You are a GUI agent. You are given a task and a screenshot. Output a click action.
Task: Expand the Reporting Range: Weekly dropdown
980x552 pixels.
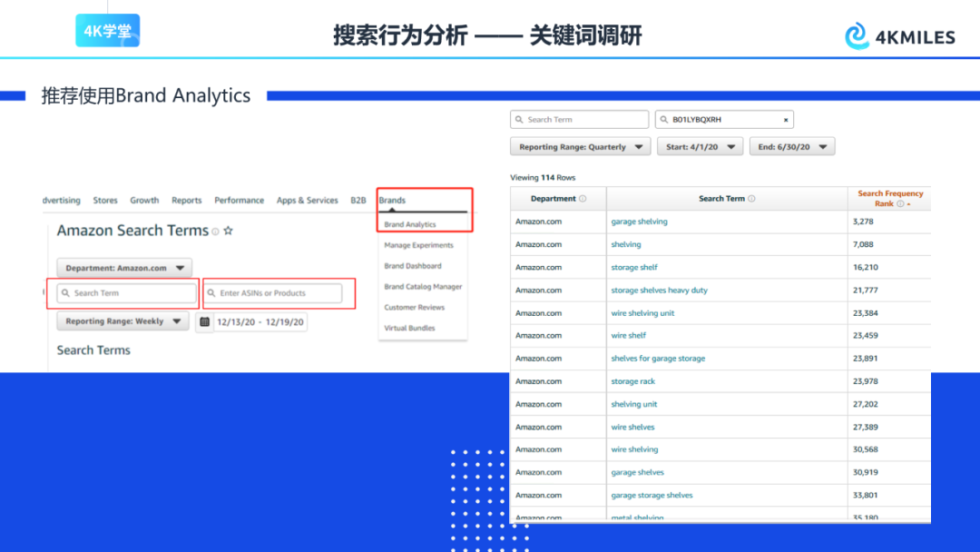pos(122,321)
